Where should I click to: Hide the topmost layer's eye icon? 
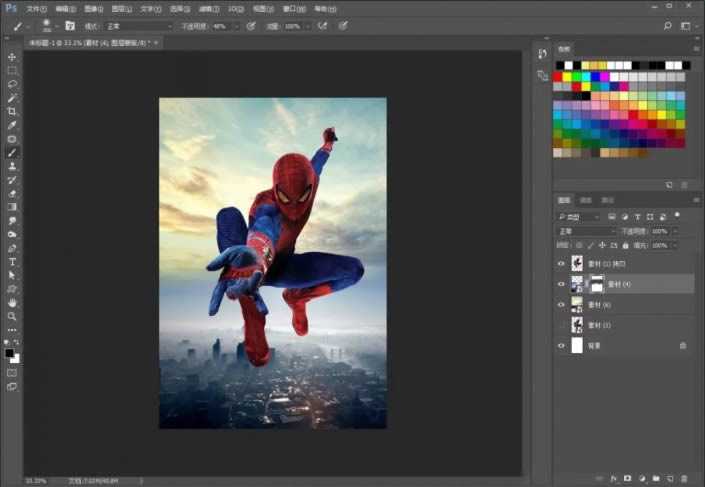click(x=561, y=264)
